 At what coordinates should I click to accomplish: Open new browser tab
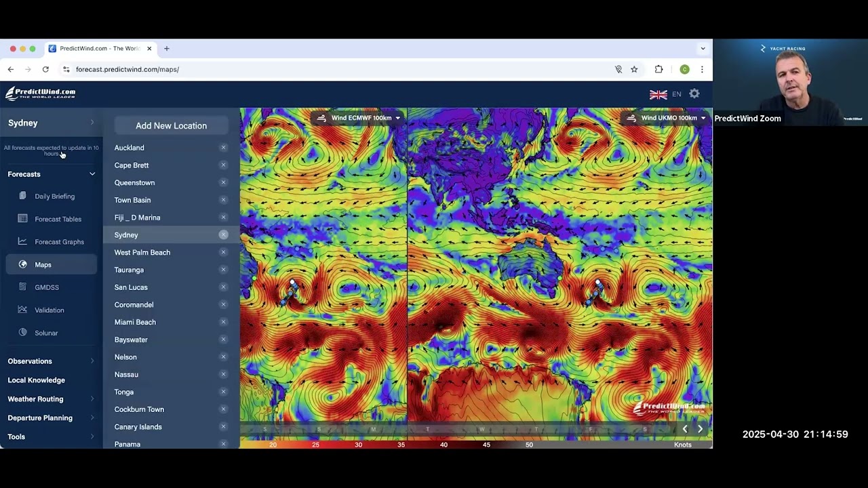click(167, 49)
